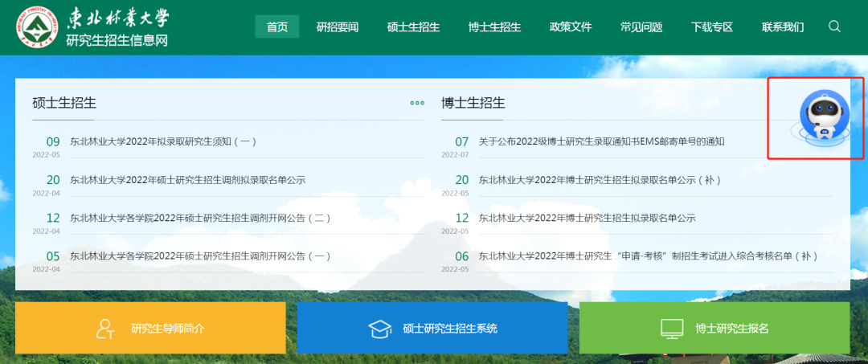Image resolution: width=868 pixels, height=364 pixels.
Task: Open 2022年硕士研究生招生调剂拟录取名单公示
Action: click(187, 180)
